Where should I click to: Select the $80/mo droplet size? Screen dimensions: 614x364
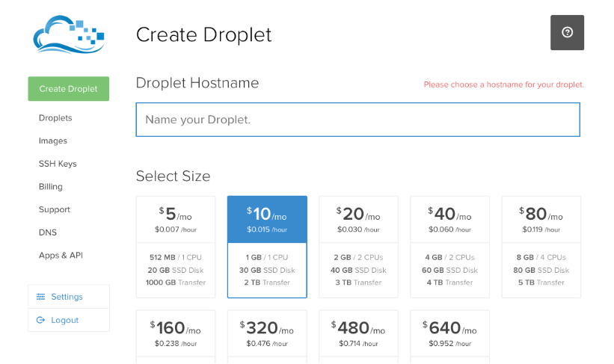(x=541, y=247)
